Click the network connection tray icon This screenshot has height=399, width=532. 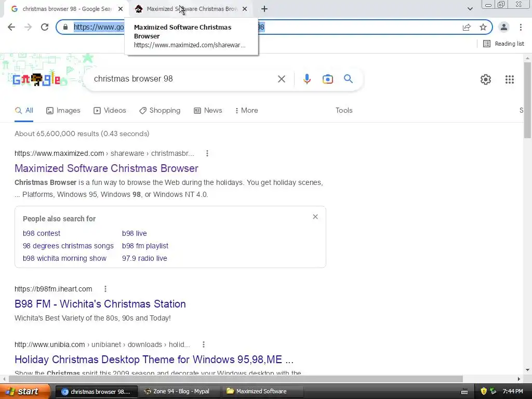click(x=493, y=391)
